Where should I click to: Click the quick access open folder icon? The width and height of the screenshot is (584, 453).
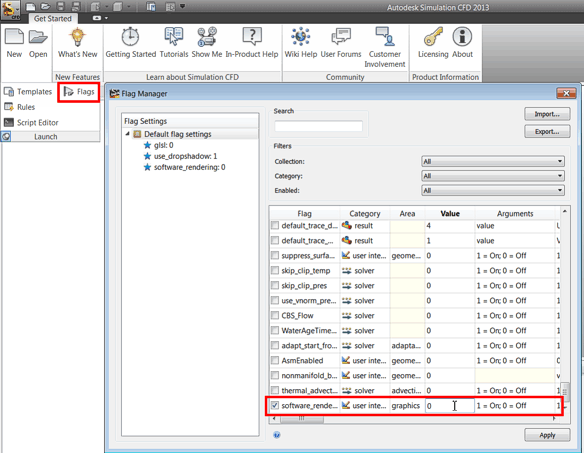coord(45,6)
